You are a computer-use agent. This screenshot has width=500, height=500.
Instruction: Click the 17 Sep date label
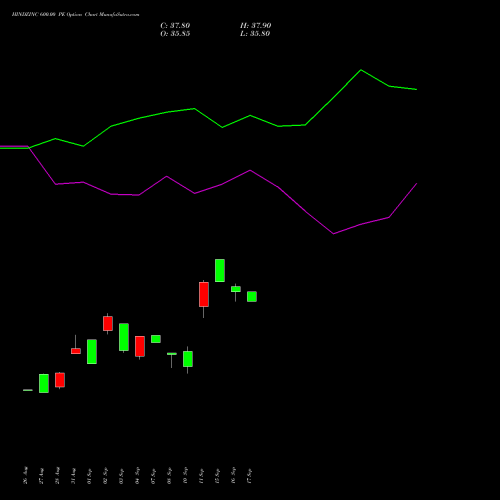point(250,475)
